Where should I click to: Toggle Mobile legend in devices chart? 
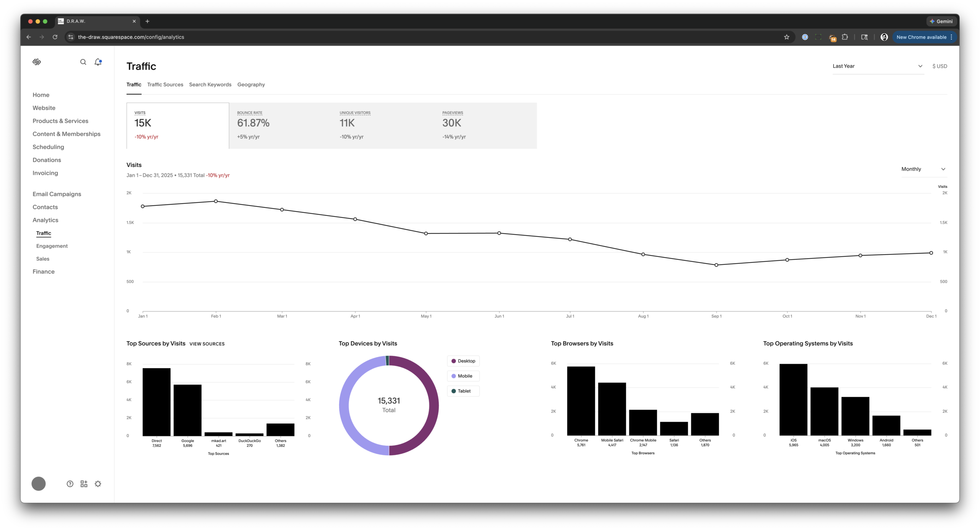coord(463,376)
